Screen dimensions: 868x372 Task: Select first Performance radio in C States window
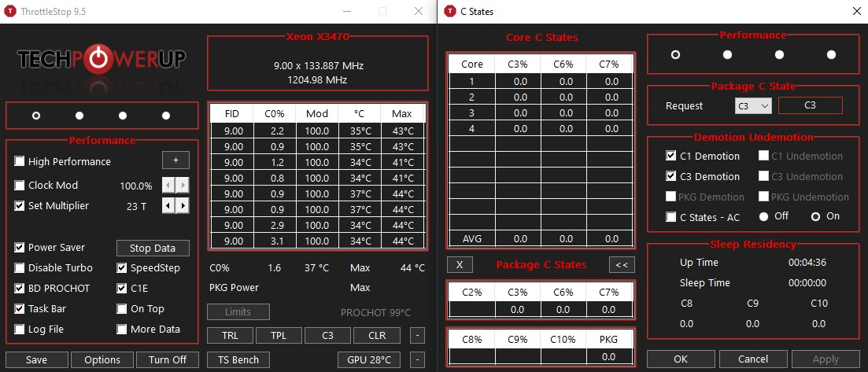675,55
